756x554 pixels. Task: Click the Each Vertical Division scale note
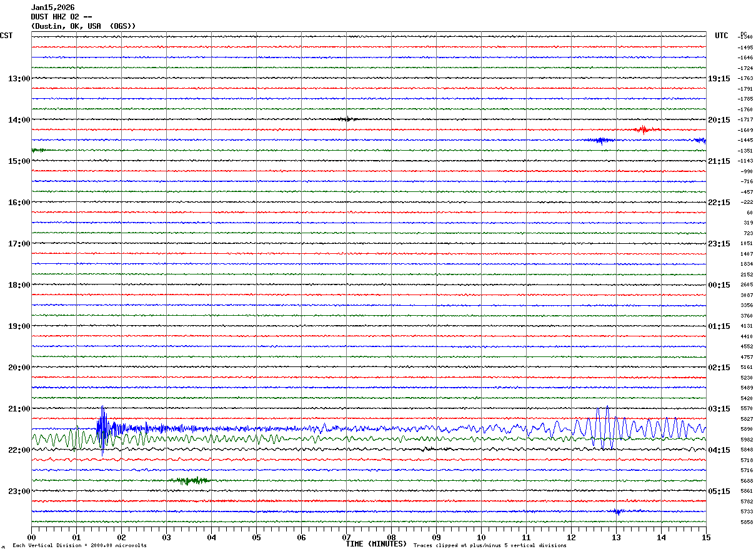click(x=79, y=545)
